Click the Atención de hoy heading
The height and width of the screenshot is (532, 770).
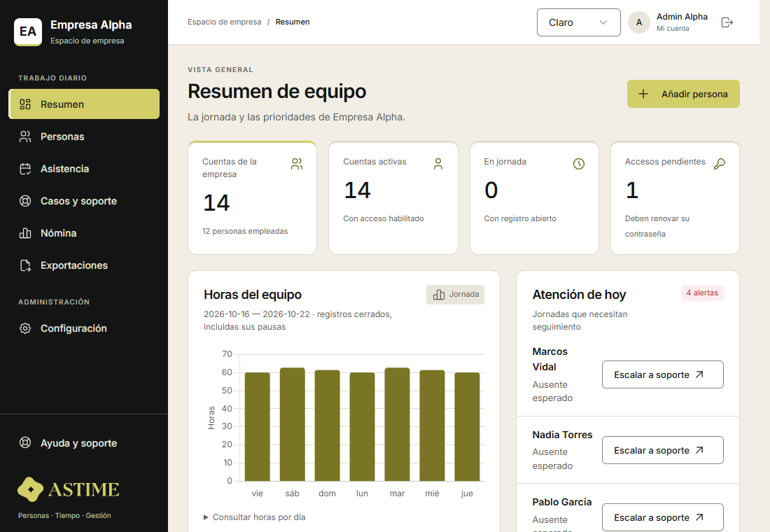[579, 295]
